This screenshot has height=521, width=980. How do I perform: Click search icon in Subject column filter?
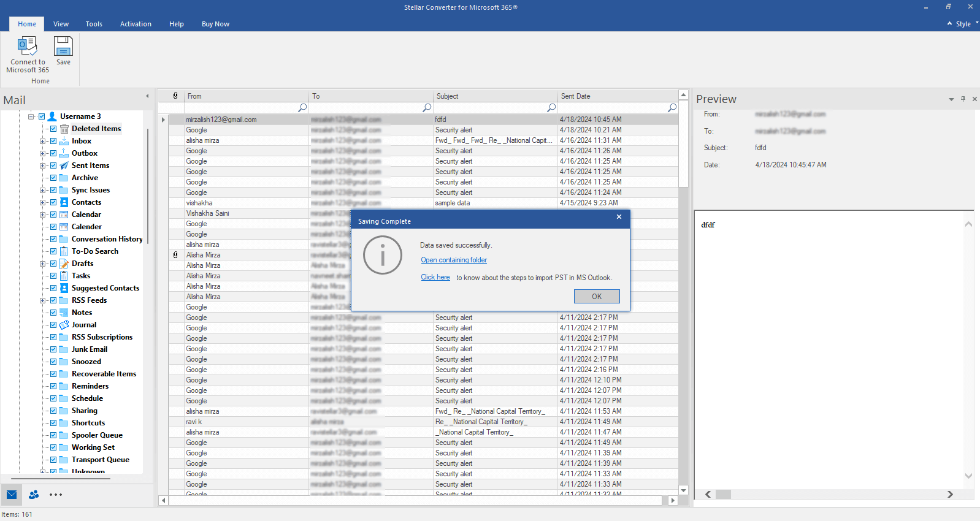[x=551, y=108]
